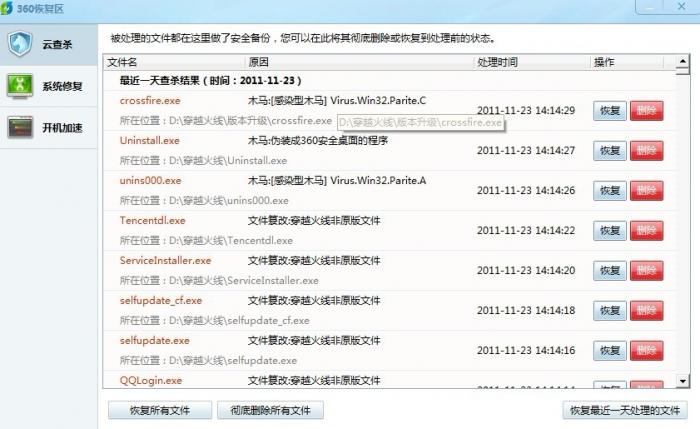Click the scrollbar down arrow
Image resolution: width=700 pixels, height=429 pixels.
[x=683, y=381]
